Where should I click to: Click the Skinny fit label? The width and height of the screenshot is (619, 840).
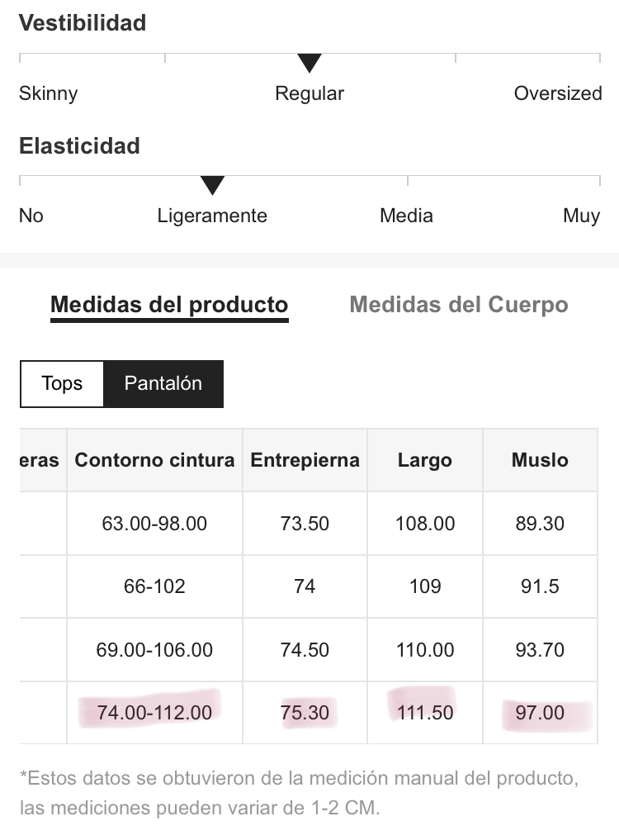tap(48, 93)
